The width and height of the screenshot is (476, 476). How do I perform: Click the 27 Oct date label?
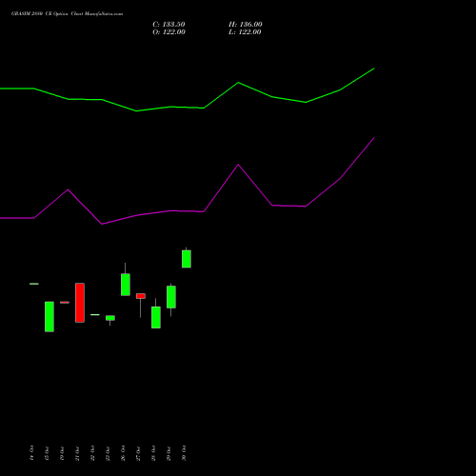pyautogui.click(x=138, y=453)
